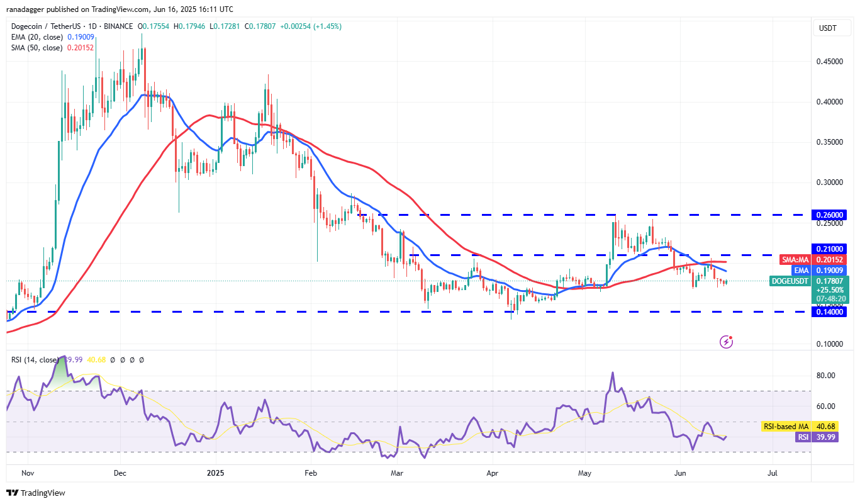Viewport: 860px width, 504px height.
Task: Click the 0.45000 price scale value
Action: (830, 62)
